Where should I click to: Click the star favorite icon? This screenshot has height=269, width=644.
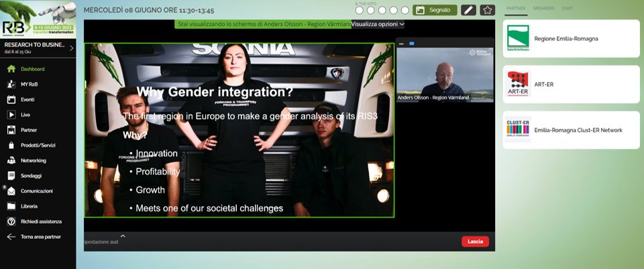[487, 10]
